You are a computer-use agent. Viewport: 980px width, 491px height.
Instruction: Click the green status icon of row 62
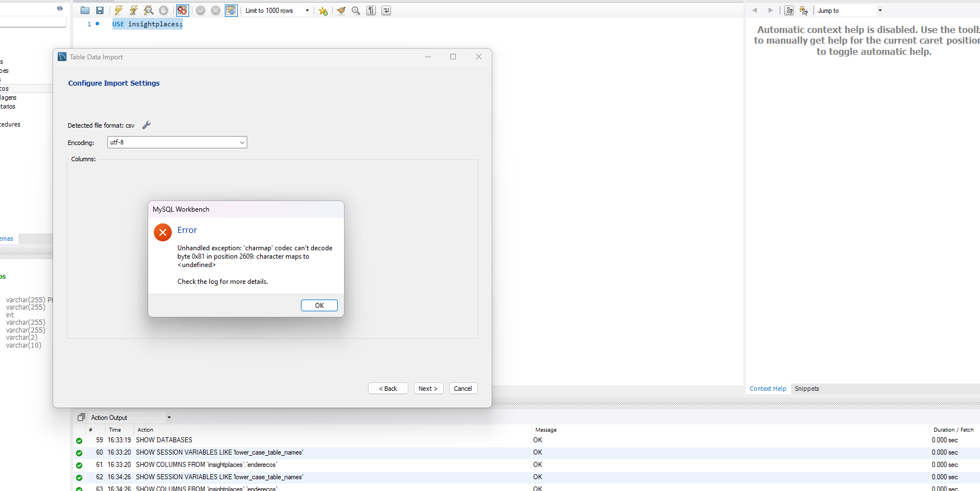click(79, 478)
